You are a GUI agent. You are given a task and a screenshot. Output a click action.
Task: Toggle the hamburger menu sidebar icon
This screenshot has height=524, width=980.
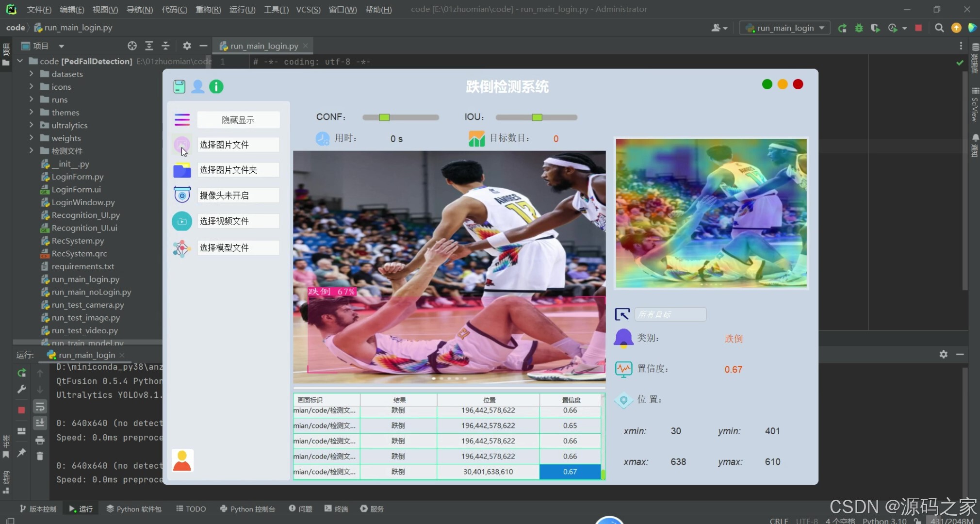182,119
